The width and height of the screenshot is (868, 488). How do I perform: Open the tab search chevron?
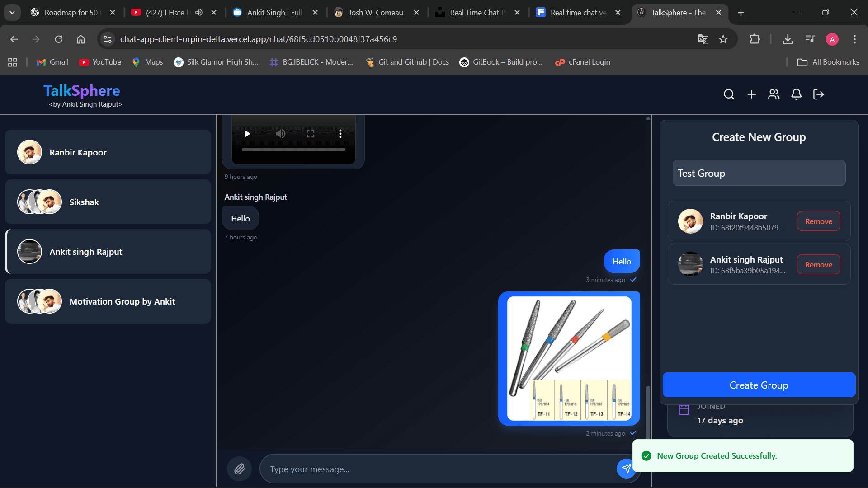coord(12,13)
